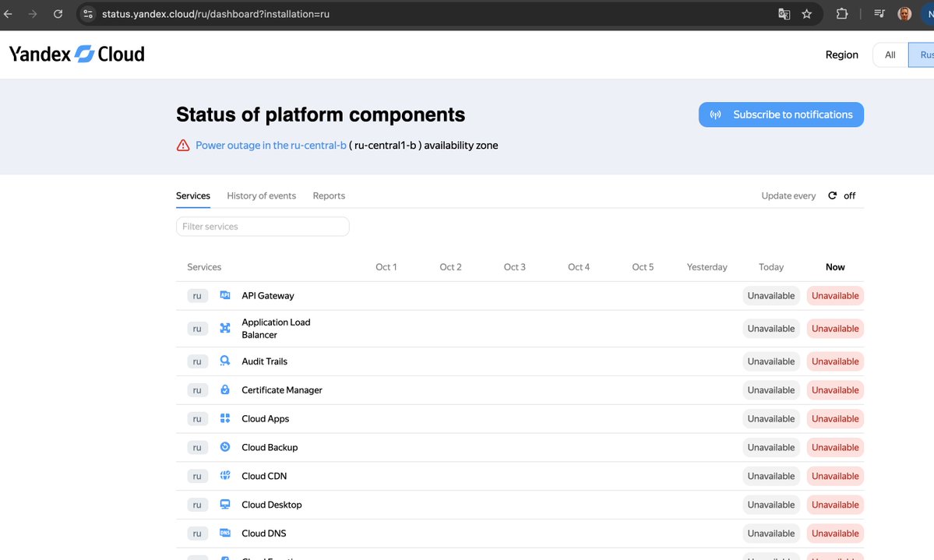
Task: Click the browser address bar URL
Action: [x=216, y=14]
